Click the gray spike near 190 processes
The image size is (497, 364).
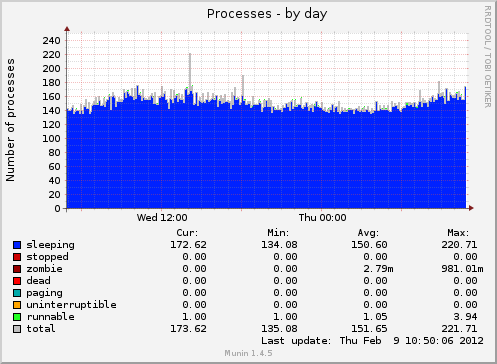[243, 86]
